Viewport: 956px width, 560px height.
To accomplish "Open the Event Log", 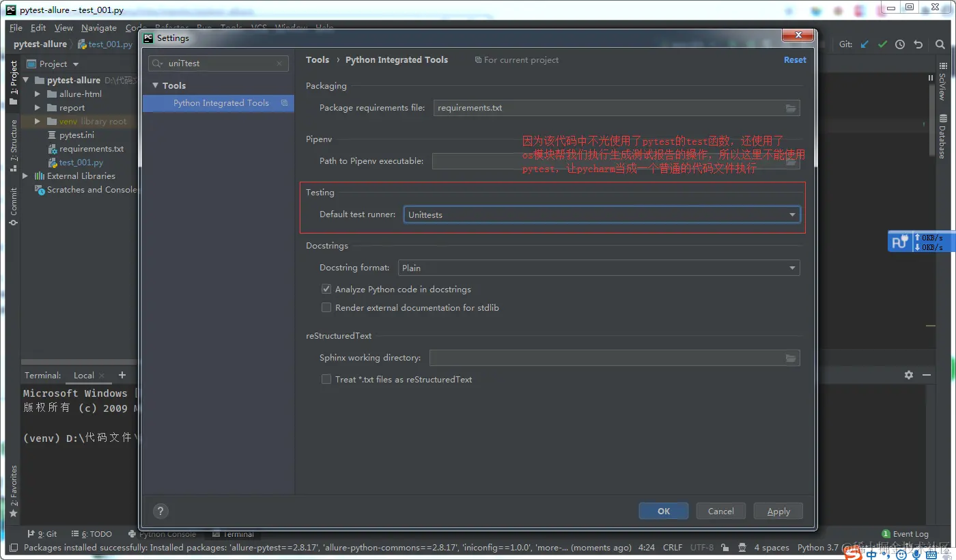I will click(905, 534).
